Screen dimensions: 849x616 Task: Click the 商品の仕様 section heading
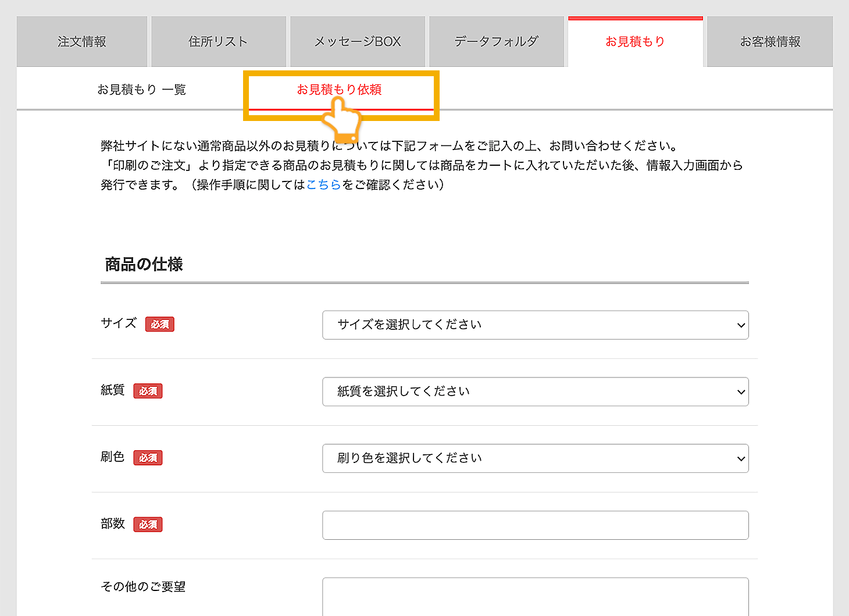144,265
